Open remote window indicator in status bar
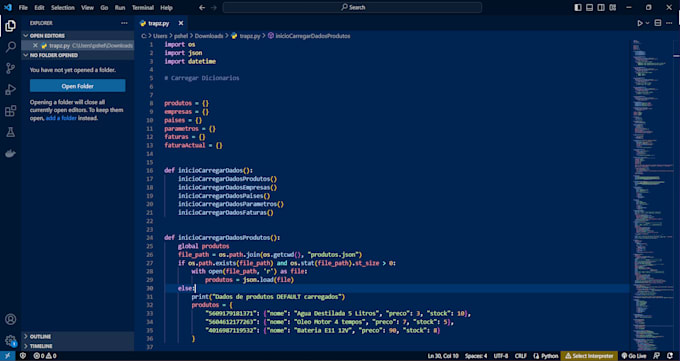This screenshot has height=361, width=680. 7,356
